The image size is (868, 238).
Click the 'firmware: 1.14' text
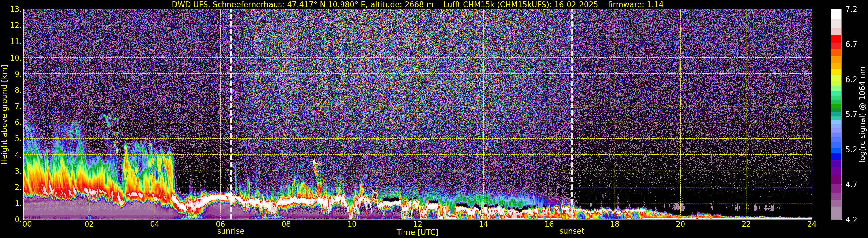[636, 5]
